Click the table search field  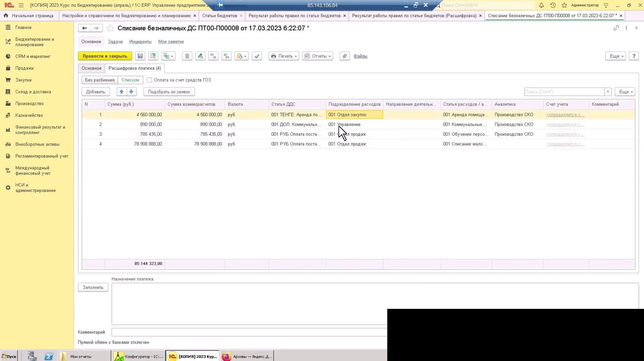pos(564,92)
